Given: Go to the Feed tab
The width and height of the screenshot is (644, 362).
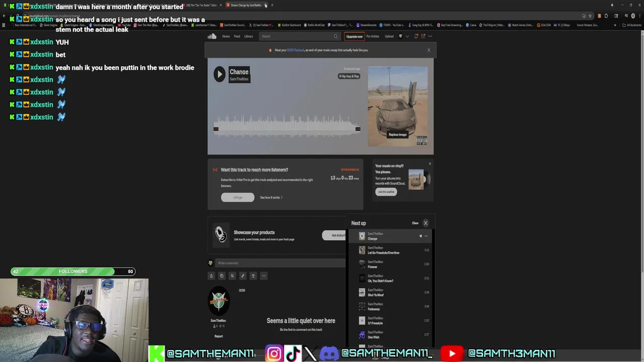Looking at the screenshot, I should 237,36.
